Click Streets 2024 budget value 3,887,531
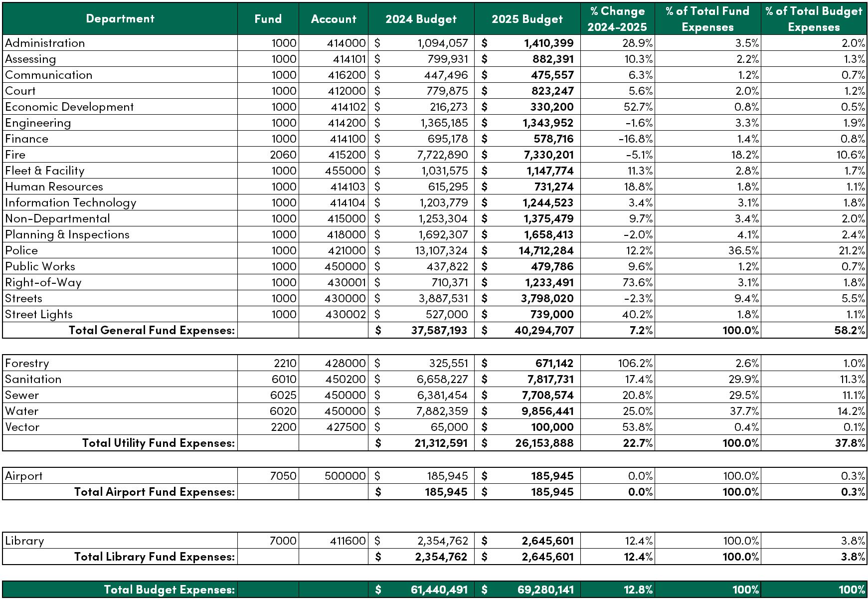The image size is (868, 599). (443, 298)
